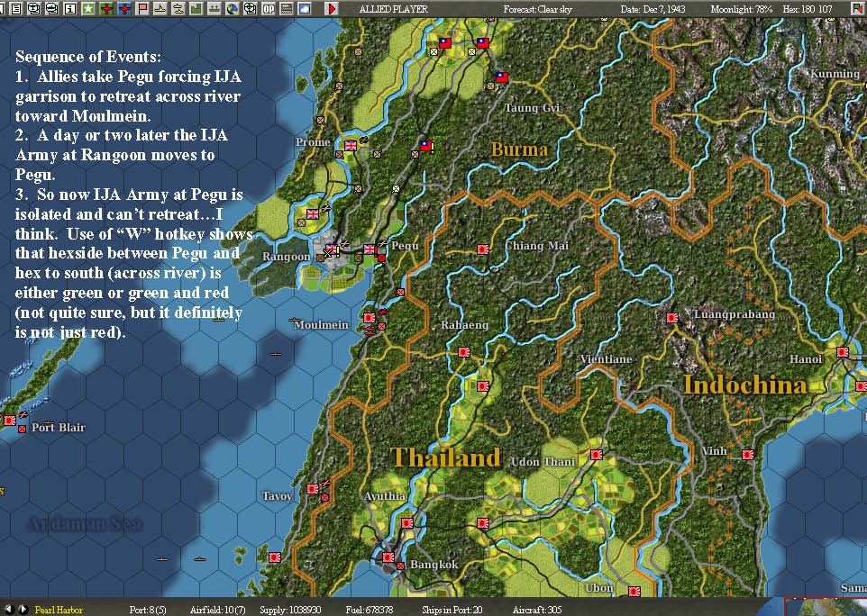The height and width of the screenshot is (616, 867).
Task: Click red aircraft on green background icon
Action: pyautogui.click(x=106, y=9)
